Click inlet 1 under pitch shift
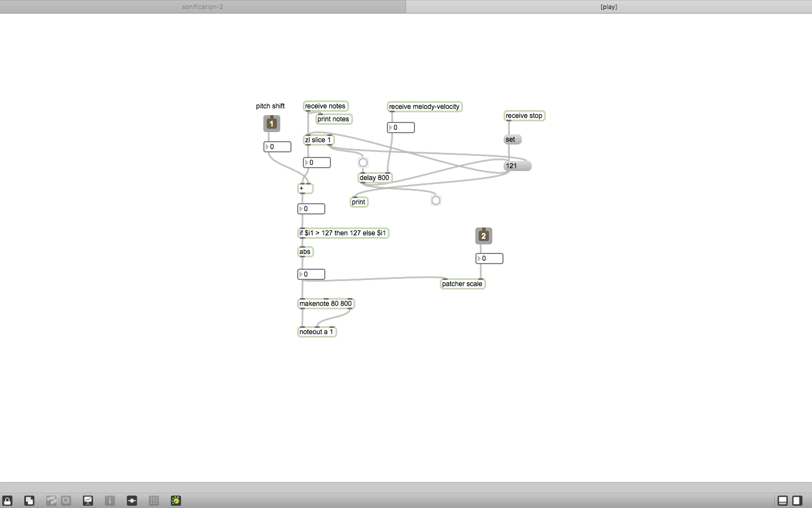This screenshot has height=508, width=812. pos(272,124)
